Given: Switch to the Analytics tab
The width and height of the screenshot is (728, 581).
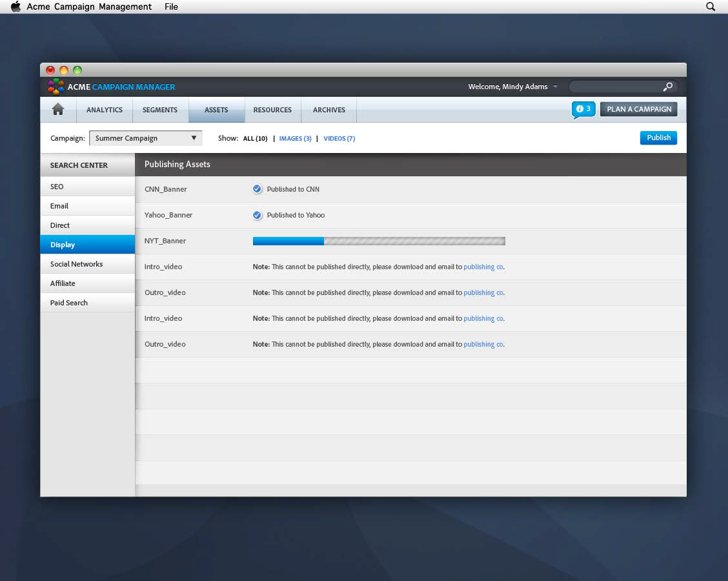Looking at the screenshot, I should pyautogui.click(x=105, y=110).
